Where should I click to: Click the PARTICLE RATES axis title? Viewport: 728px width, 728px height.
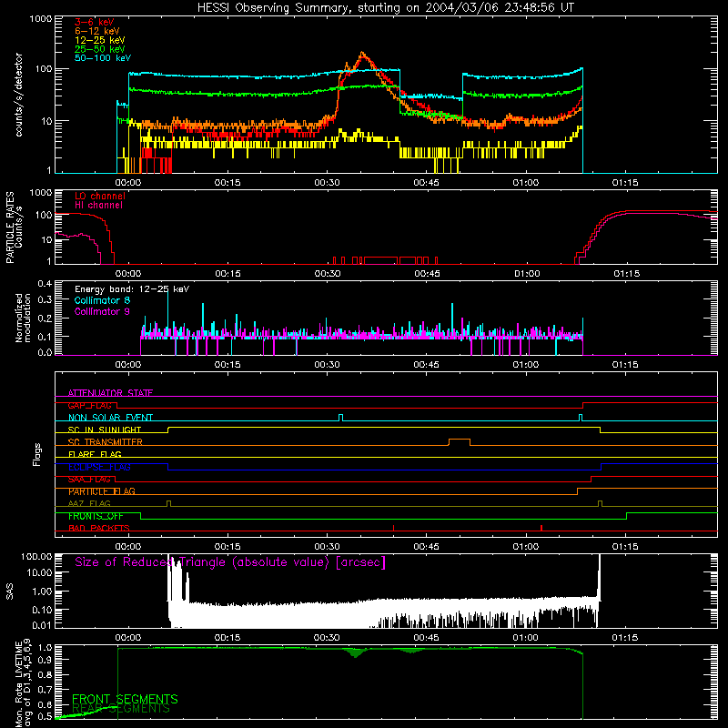[x=9, y=227]
